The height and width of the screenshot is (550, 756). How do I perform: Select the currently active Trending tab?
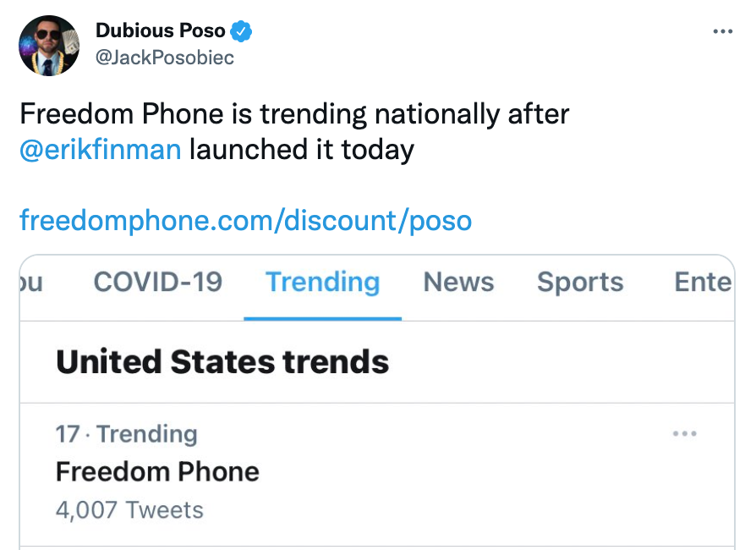tap(322, 282)
